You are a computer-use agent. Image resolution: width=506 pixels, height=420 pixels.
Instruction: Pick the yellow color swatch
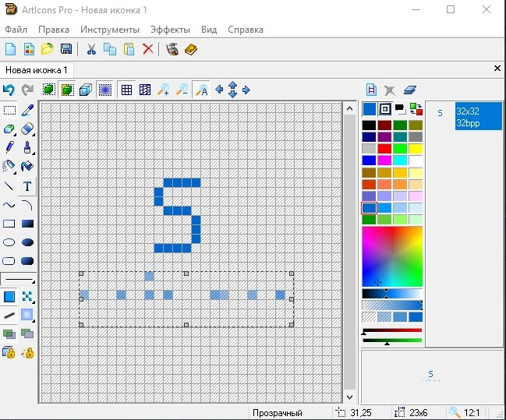coord(416,148)
